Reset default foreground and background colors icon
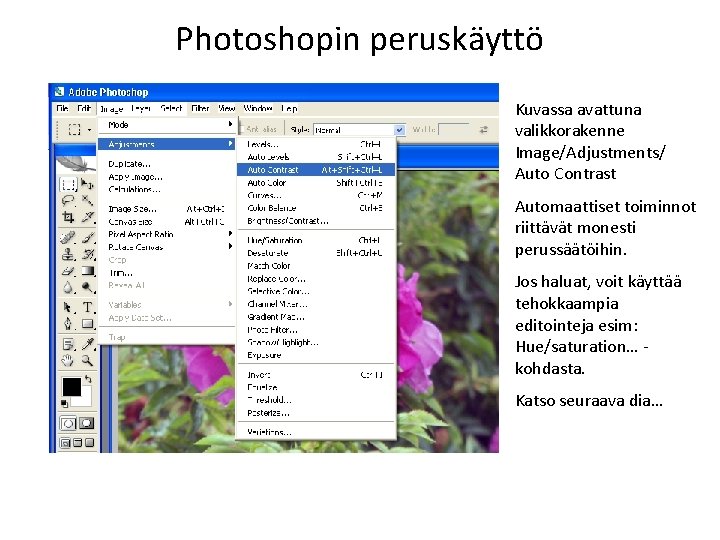Screen dimensions: 720x540 click(65, 404)
